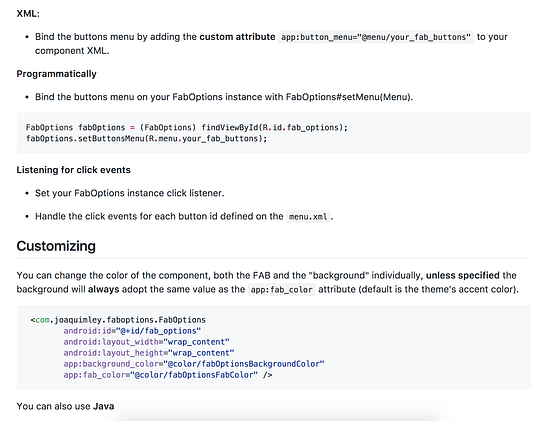Viewport: 552px width, 421px height.
Task: Click the app:background_color attribute line
Action: click(194, 364)
